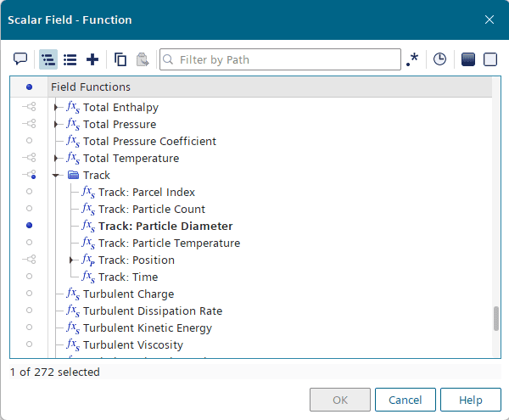The height and width of the screenshot is (420, 509).
Task: Select radio circle beside Track: Time
Action: pyautogui.click(x=29, y=277)
